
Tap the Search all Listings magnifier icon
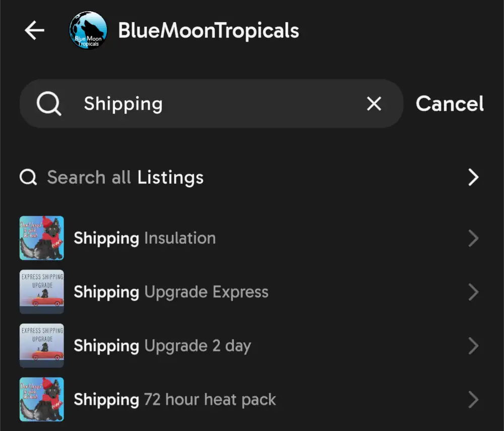pos(28,177)
